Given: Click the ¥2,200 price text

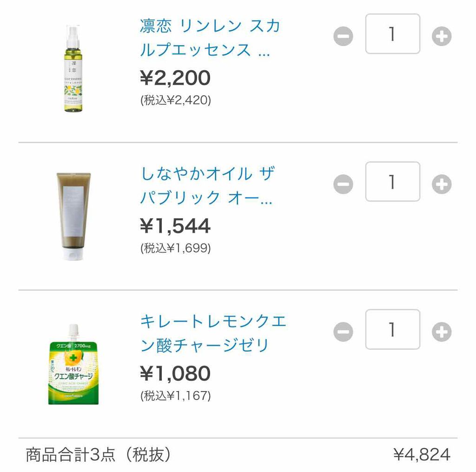Looking at the screenshot, I should pyautogui.click(x=174, y=78).
